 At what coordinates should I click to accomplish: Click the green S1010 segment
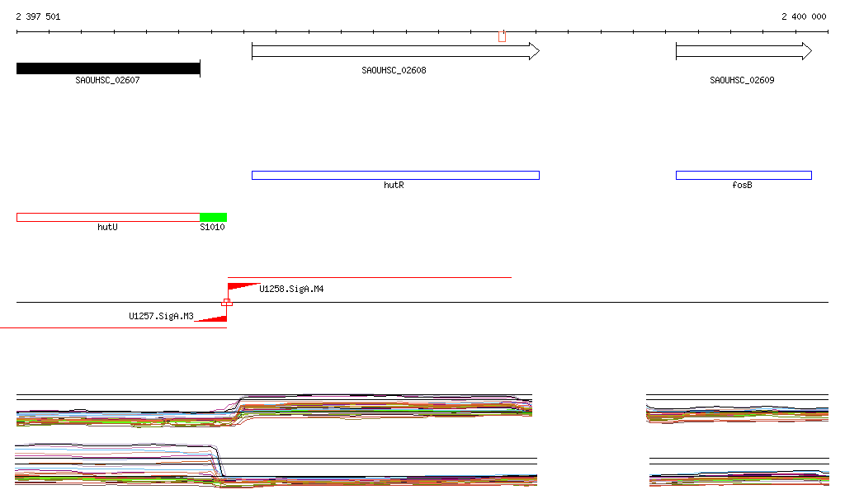pos(214,217)
